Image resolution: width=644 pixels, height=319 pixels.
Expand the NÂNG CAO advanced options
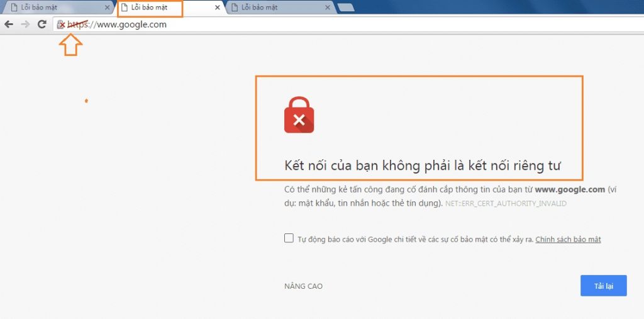(x=304, y=286)
